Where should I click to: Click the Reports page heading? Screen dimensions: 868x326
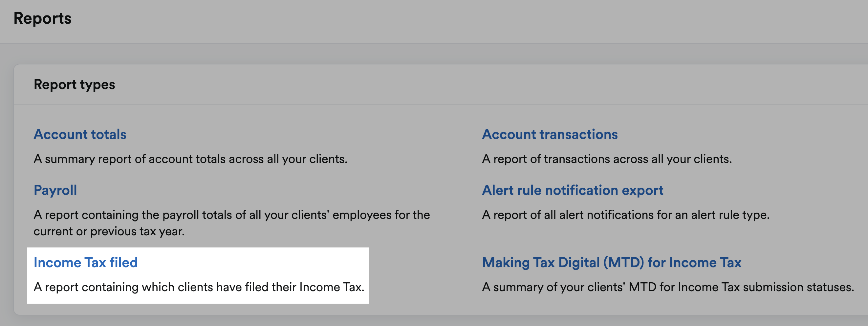coord(42,18)
